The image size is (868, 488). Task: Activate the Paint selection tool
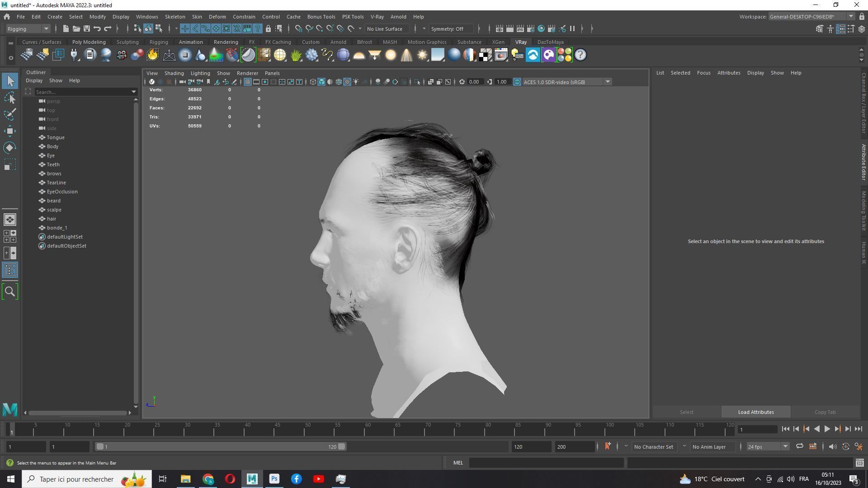pyautogui.click(x=10, y=114)
